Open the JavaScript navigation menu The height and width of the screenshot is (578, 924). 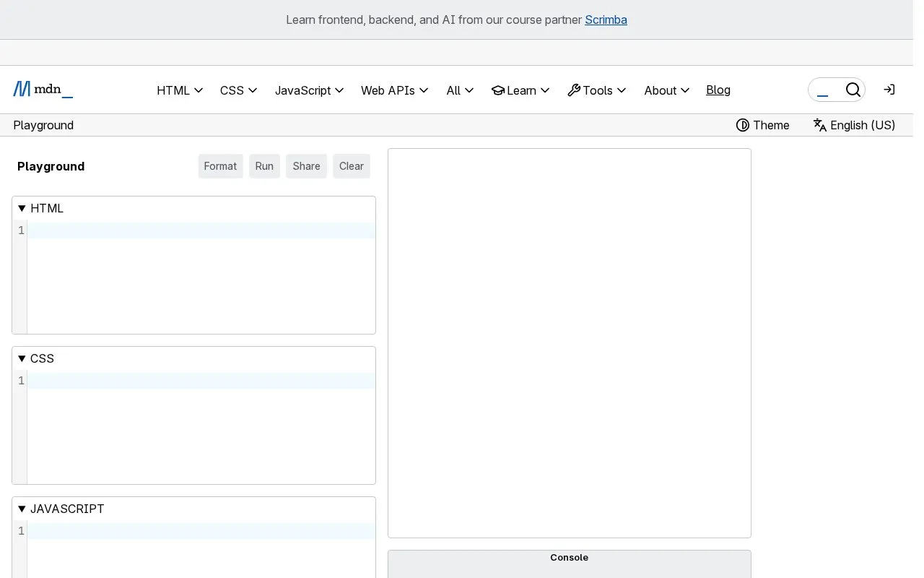tap(310, 90)
